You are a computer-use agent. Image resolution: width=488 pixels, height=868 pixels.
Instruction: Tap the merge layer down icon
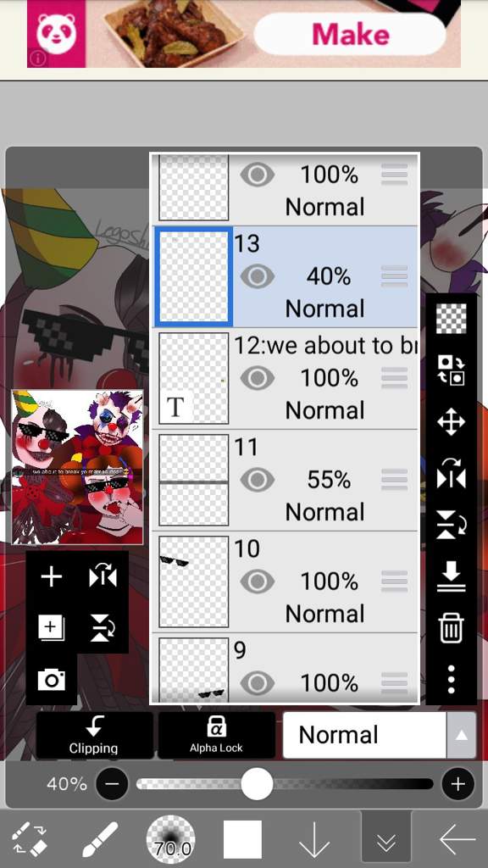click(451, 576)
